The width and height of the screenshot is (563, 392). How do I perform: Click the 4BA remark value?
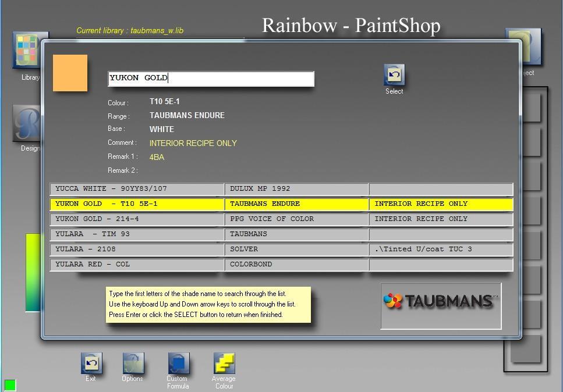(157, 157)
